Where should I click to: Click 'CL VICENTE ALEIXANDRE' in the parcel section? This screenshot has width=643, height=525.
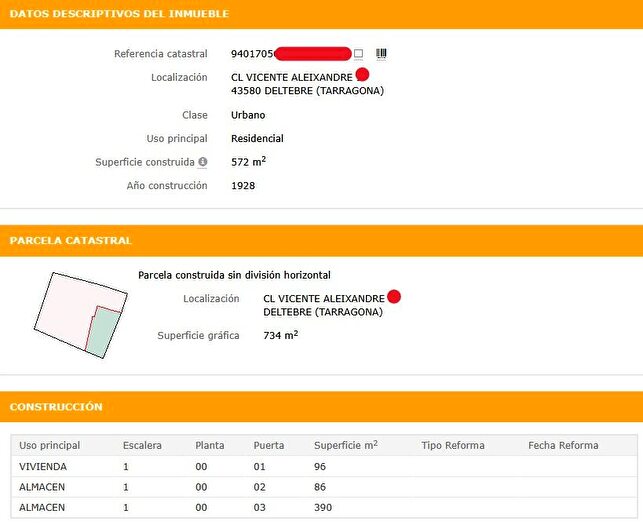(324, 299)
